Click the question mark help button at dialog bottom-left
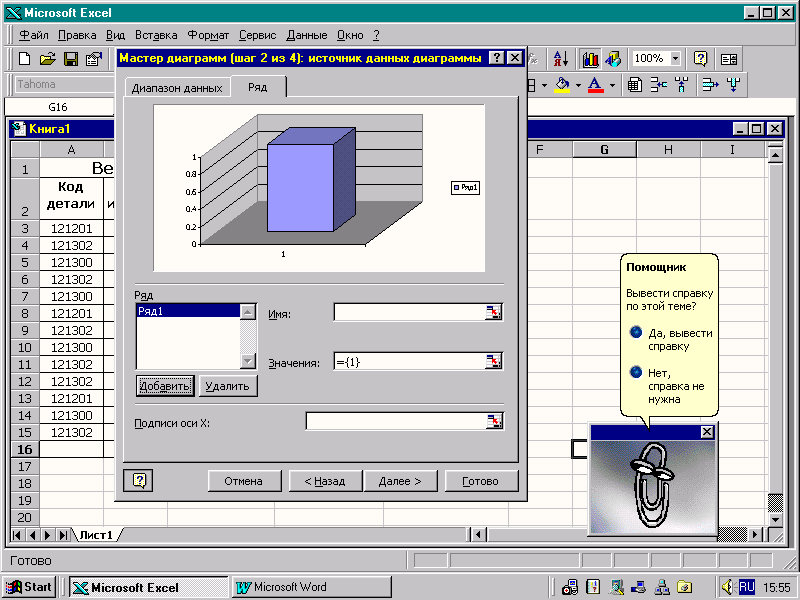This screenshot has width=800, height=600. [x=138, y=481]
